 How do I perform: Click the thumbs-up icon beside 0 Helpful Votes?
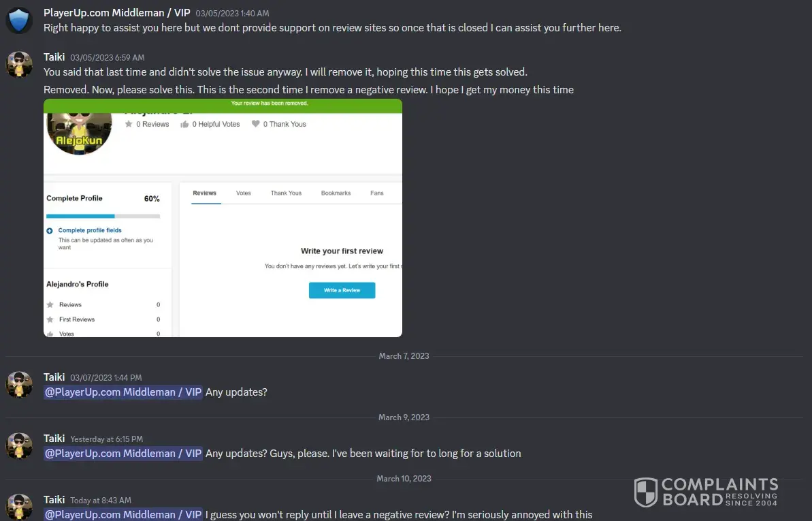point(184,124)
